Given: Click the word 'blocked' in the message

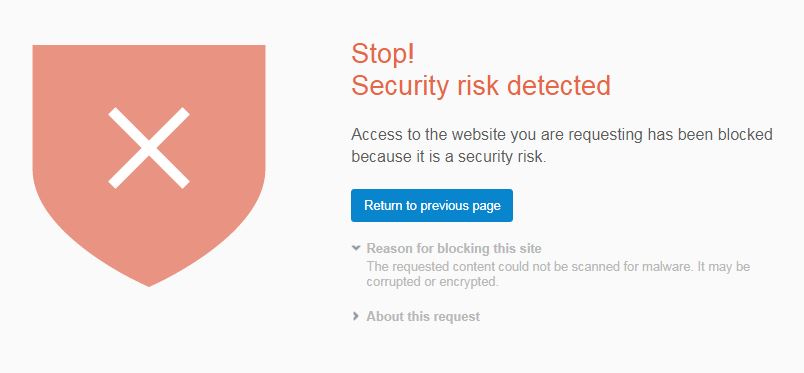Looking at the screenshot, I should [x=745, y=135].
